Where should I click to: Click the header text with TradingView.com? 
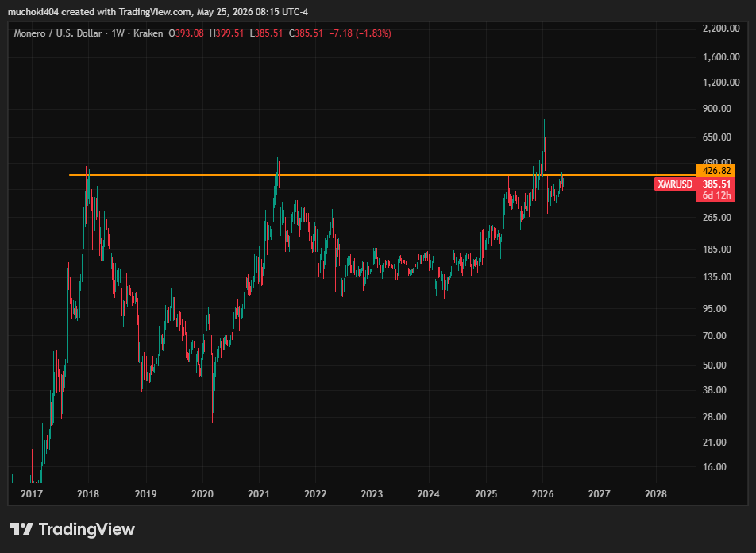[158, 12]
